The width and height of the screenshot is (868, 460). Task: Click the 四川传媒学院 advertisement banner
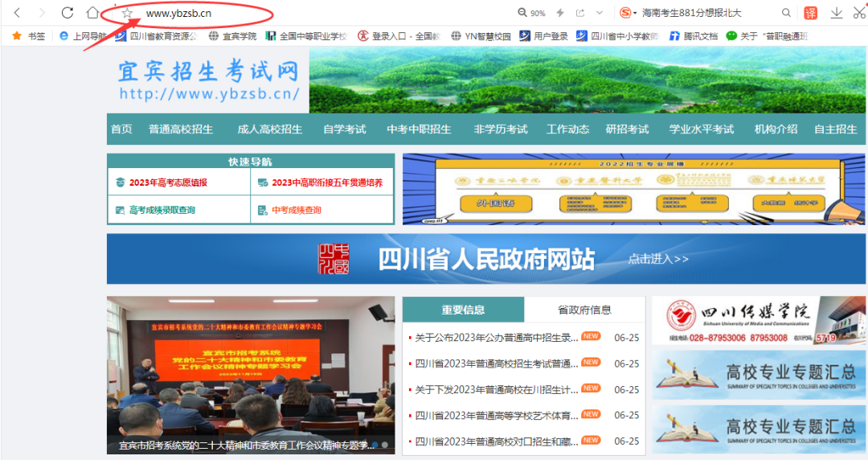759,320
